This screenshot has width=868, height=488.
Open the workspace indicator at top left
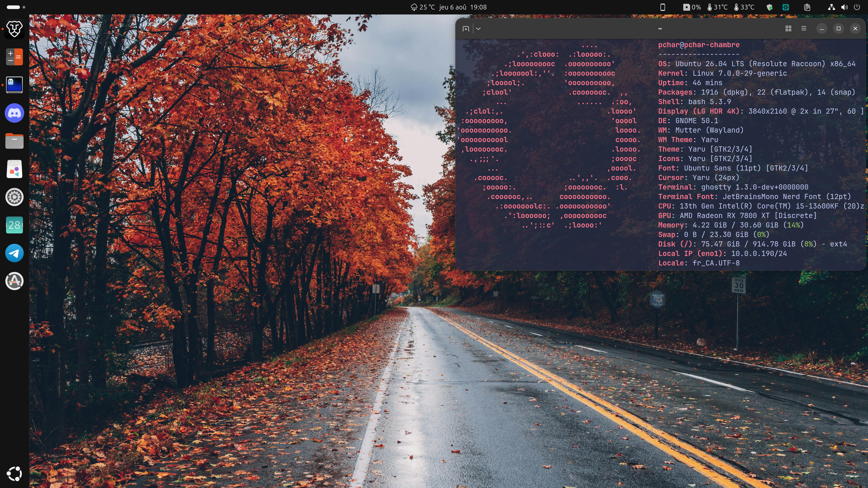(16, 7)
